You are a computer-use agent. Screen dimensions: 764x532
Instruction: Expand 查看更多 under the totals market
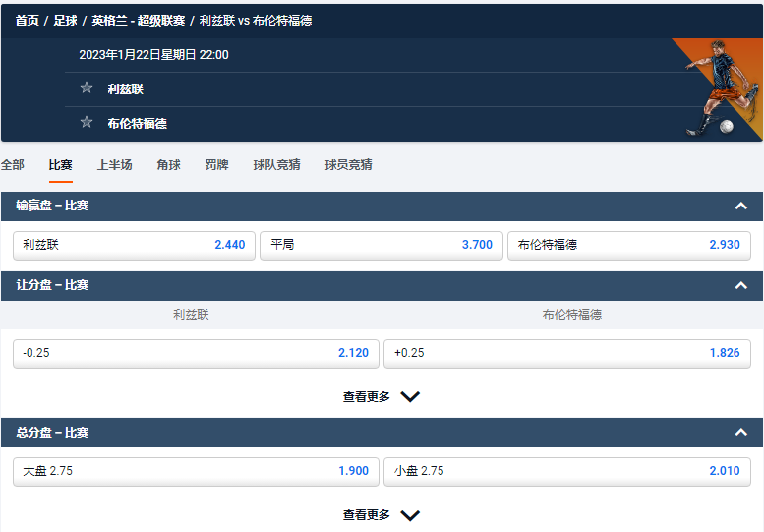tap(382, 515)
